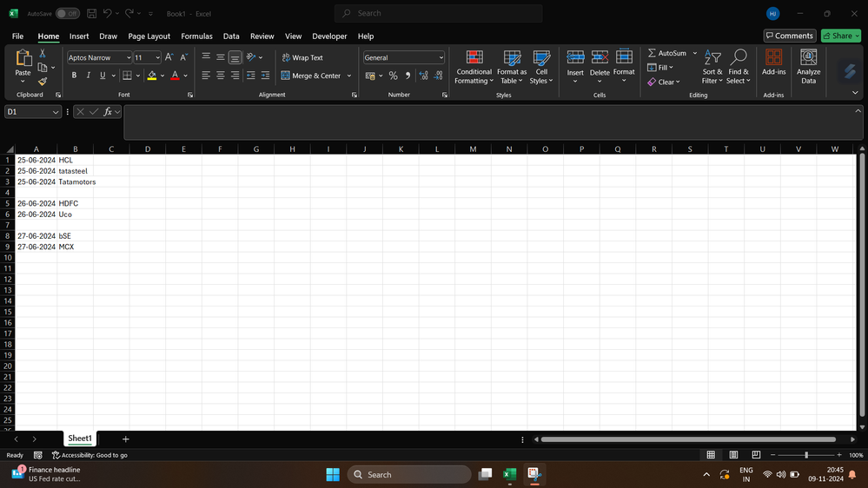Apply comma style number format

[408, 76]
